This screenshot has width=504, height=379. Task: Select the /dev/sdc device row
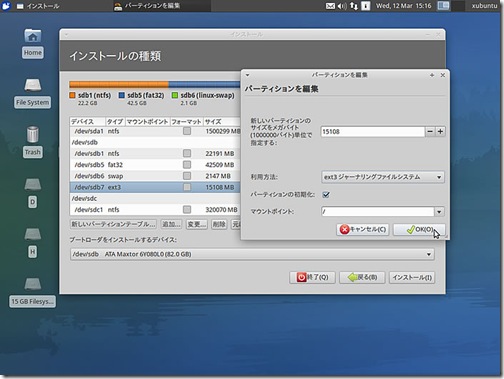[x=155, y=198]
